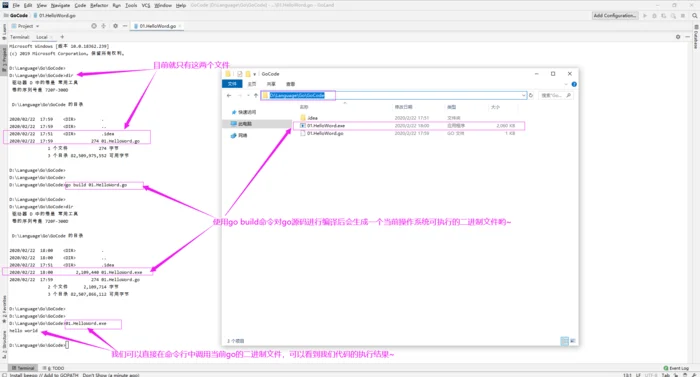
Task: Click the Search Everywhere magnifier icon
Action: (695, 16)
